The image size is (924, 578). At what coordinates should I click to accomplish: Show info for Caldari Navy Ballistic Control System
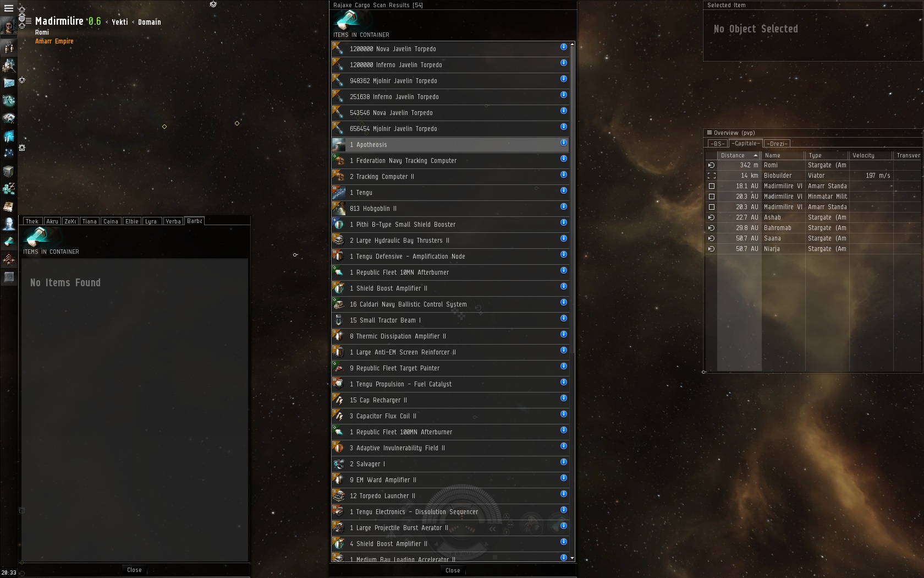(564, 302)
